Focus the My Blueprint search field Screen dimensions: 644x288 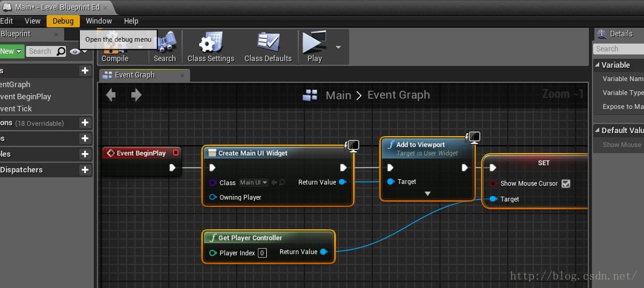tap(41, 51)
